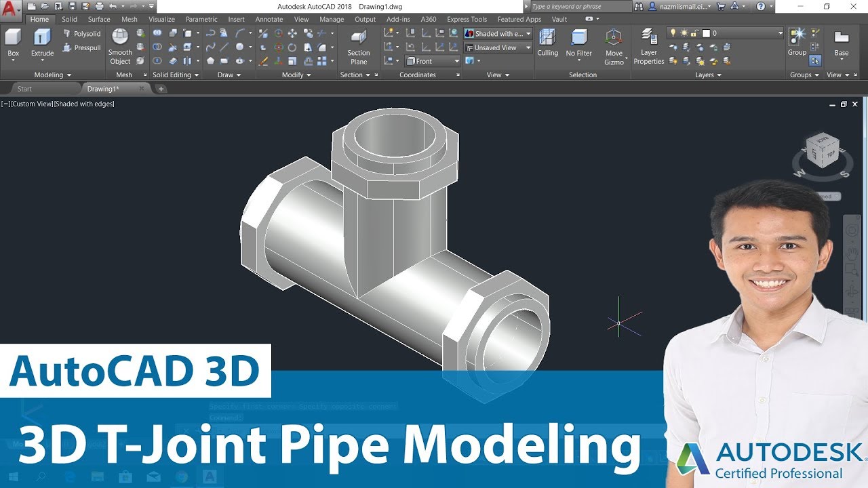Expand the Modify panel
The image size is (868, 488).
tap(296, 75)
